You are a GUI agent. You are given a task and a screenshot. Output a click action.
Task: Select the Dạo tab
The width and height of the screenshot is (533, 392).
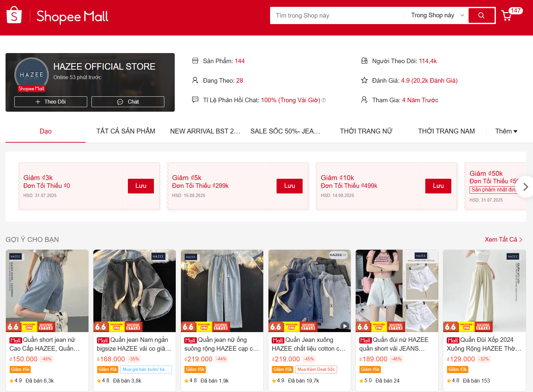click(46, 131)
